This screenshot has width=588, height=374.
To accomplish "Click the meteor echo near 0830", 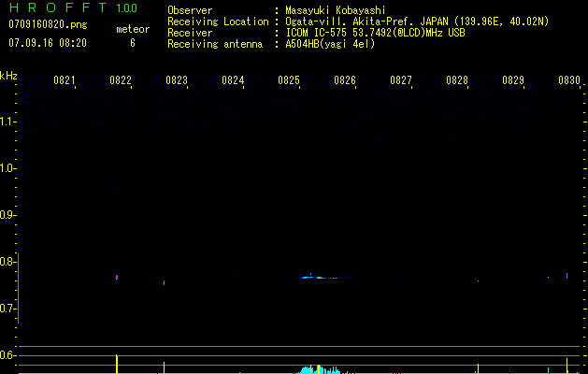I will [x=566, y=276].
